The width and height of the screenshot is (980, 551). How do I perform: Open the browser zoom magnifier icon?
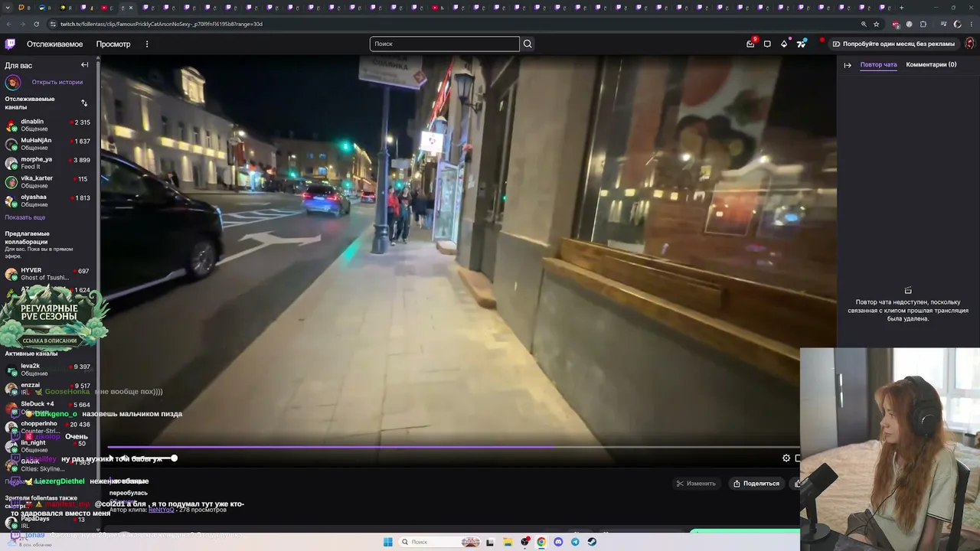pyautogui.click(x=864, y=24)
